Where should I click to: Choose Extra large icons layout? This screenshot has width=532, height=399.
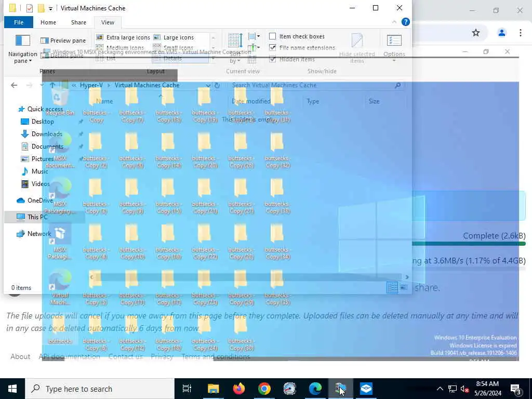(123, 37)
